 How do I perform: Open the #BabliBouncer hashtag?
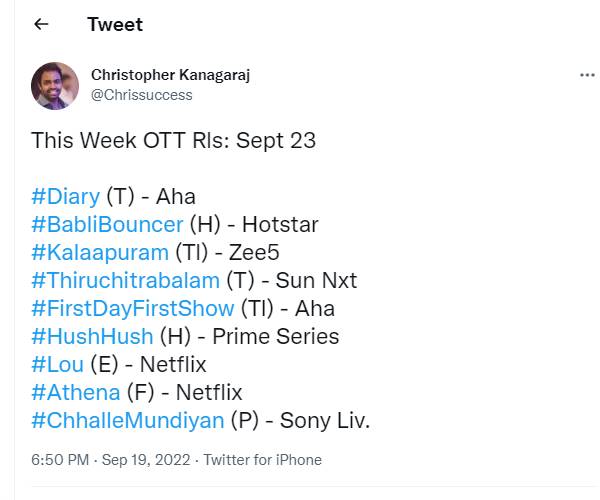click(x=108, y=225)
